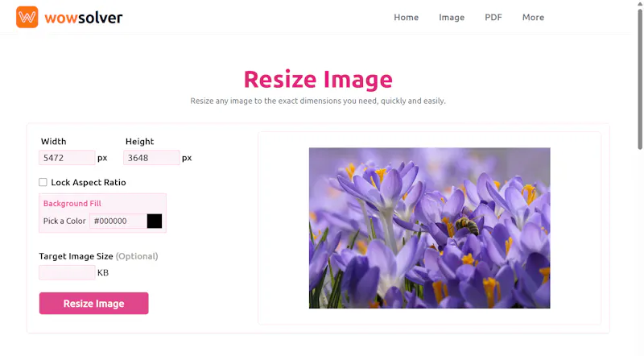Enable the Lock Aspect Ratio checkbox
The image size is (644, 356).
click(x=43, y=182)
